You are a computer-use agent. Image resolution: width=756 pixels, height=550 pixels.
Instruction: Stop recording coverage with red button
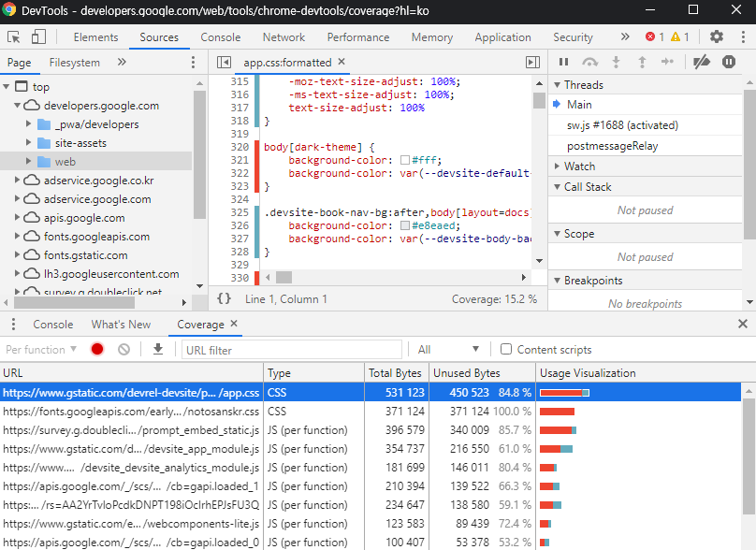tap(97, 349)
